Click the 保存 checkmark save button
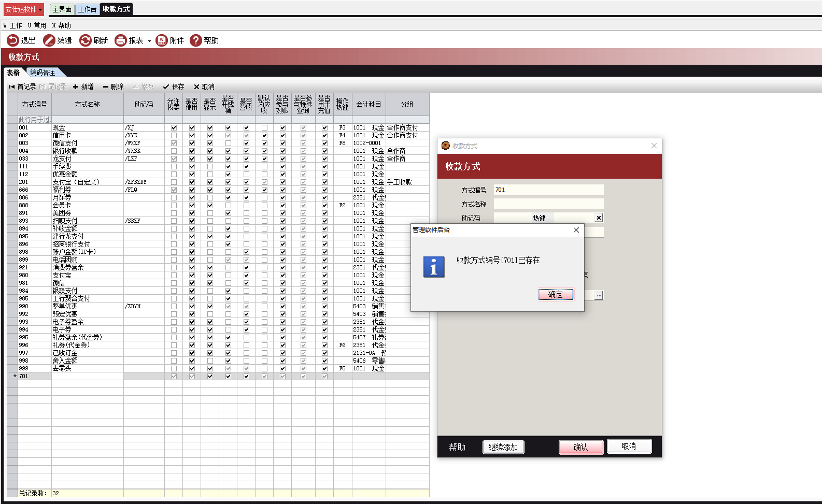822x504 pixels. [x=174, y=87]
